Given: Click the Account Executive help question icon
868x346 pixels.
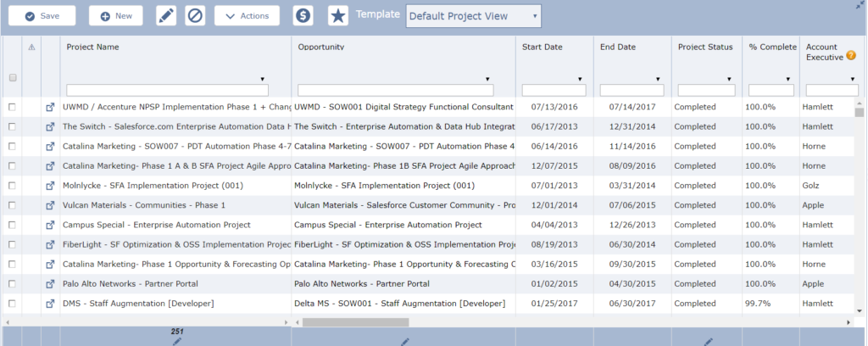Looking at the screenshot, I should [851, 56].
